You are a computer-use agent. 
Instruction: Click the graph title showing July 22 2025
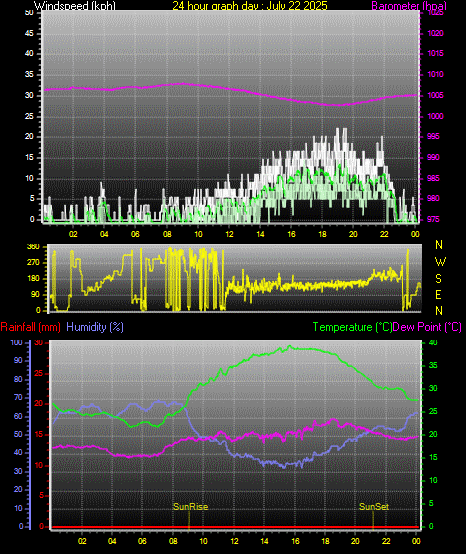(x=250, y=6)
